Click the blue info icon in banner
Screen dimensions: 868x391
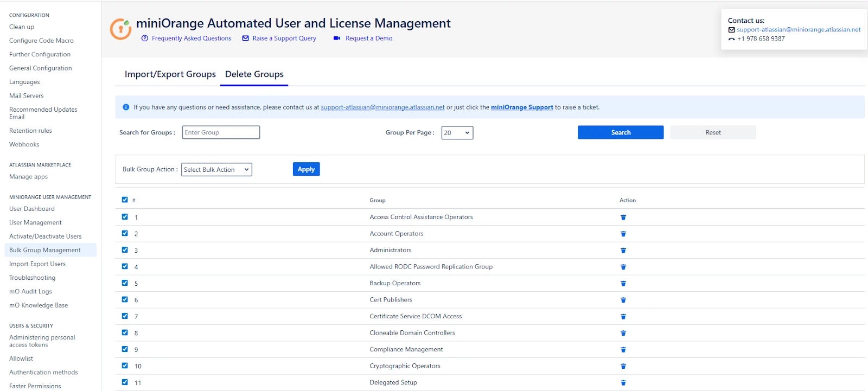pos(126,107)
